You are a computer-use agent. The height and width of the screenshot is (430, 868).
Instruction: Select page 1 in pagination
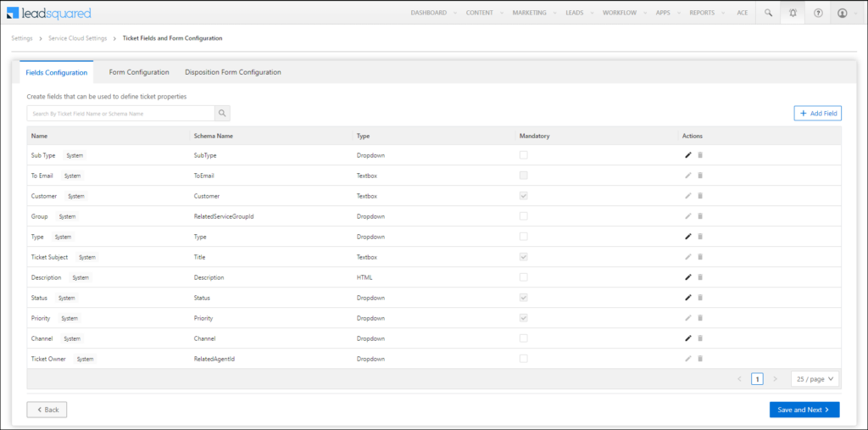(x=757, y=379)
